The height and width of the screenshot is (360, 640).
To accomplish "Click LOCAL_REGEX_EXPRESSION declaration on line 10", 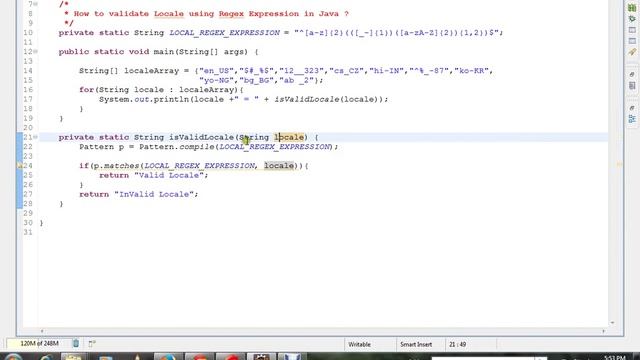I will click(x=224, y=33).
